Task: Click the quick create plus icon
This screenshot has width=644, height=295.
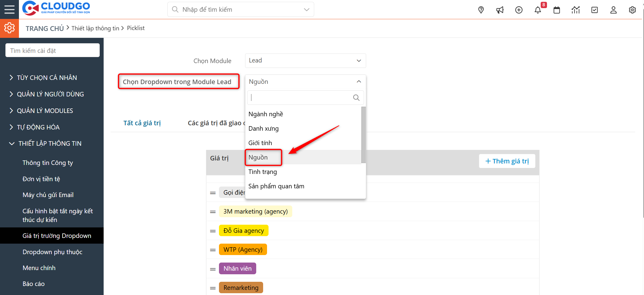Action: pyautogui.click(x=519, y=10)
